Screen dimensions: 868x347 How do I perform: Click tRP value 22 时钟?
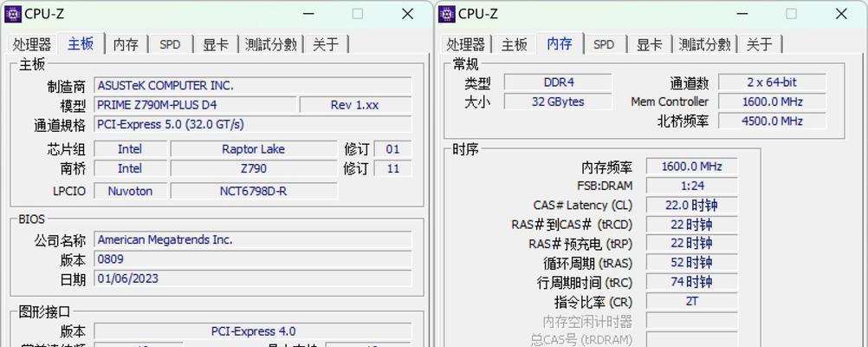tap(692, 244)
